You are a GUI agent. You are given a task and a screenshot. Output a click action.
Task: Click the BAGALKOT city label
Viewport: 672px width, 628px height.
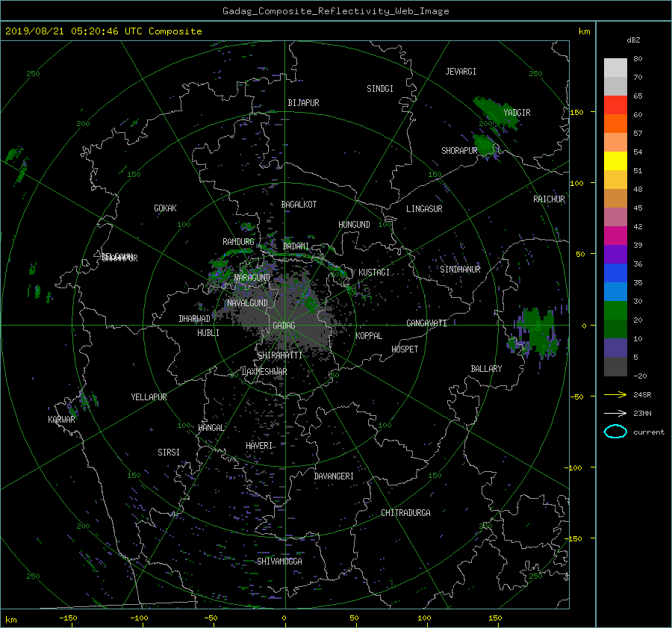tap(299, 205)
